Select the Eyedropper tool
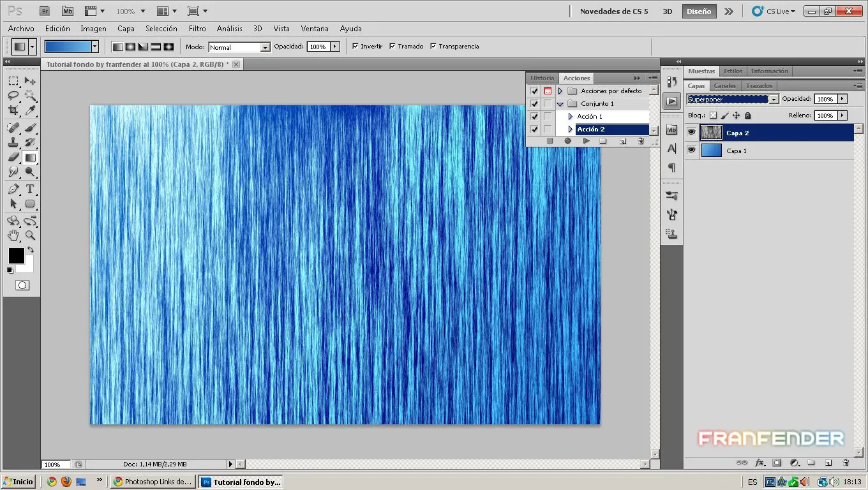The height and width of the screenshot is (490, 868). [x=30, y=111]
